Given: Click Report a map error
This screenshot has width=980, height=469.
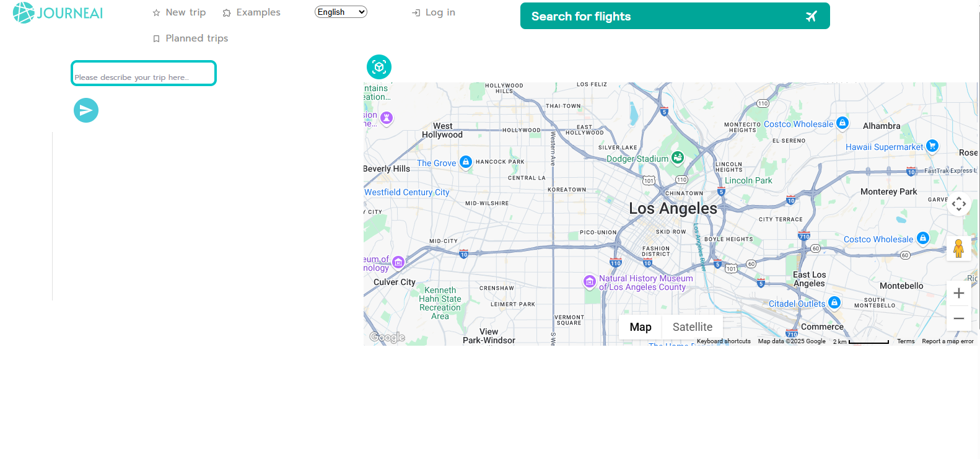Looking at the screenshot, I should 948,341.
